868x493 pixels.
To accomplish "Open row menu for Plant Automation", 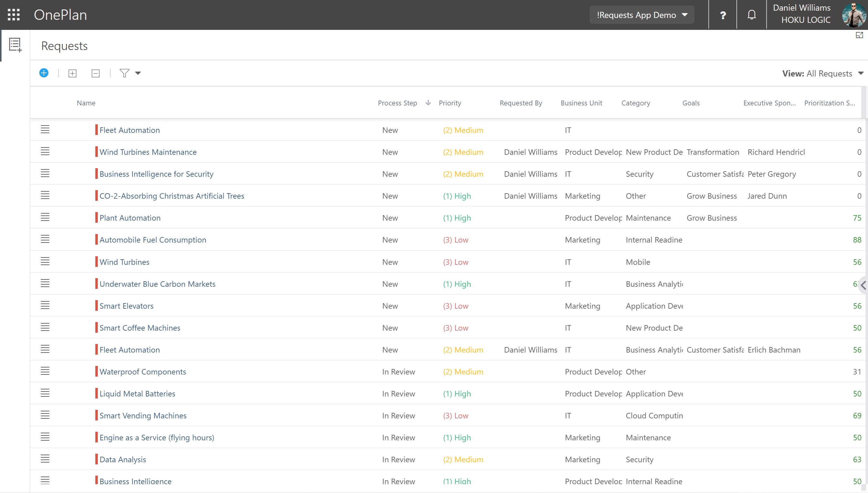I will [x=45, y=217].
